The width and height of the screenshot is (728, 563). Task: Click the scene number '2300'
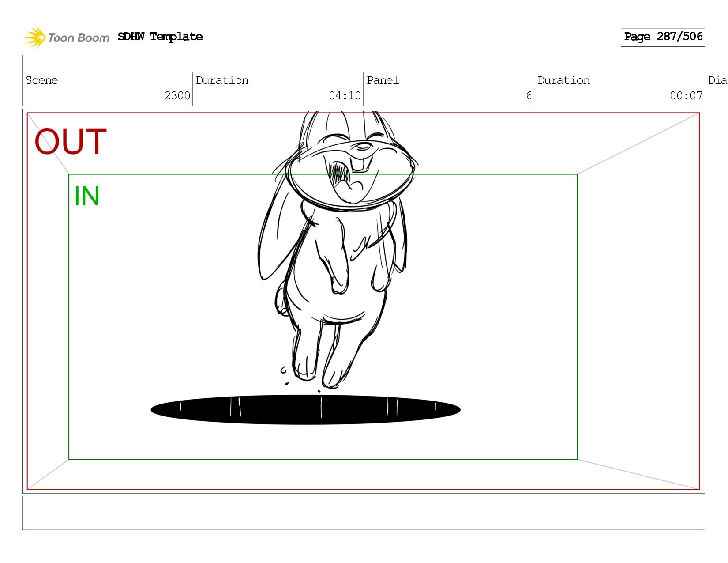click(177, 96)
